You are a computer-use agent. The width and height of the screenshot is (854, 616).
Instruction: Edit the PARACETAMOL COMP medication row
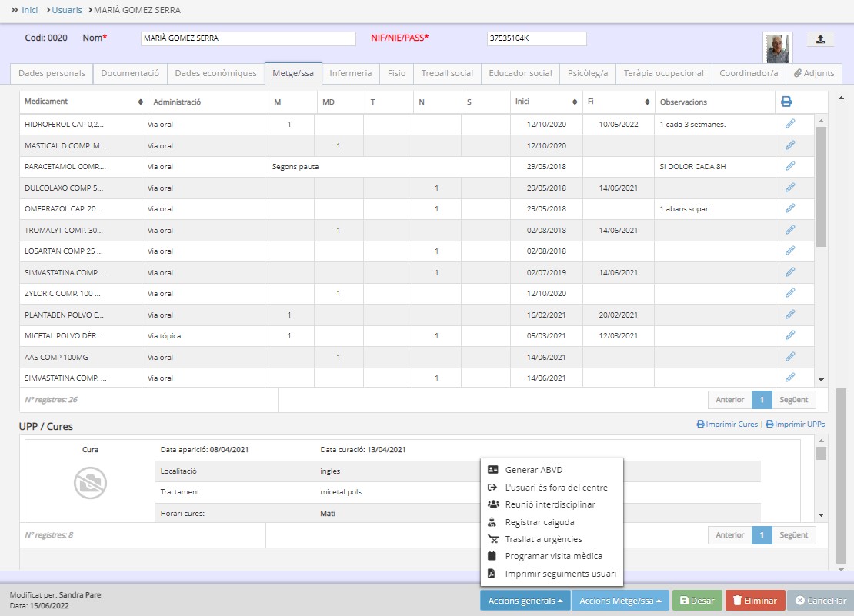tap(790, 166)
